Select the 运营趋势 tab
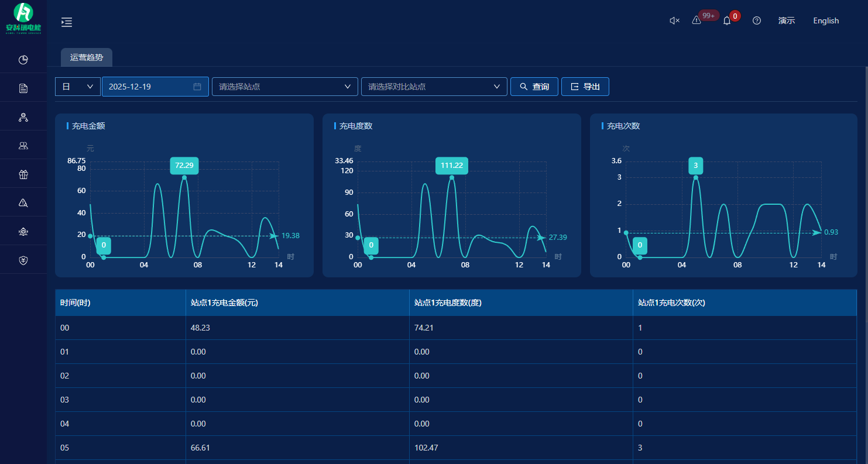The width and height of the screenshot is (868, 464). pos(87,58)
